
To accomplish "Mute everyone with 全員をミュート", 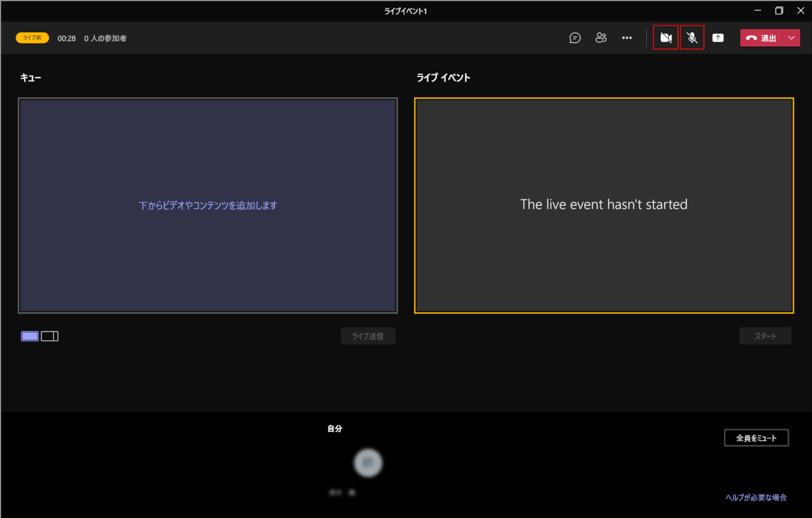I will tap(756, 438).
